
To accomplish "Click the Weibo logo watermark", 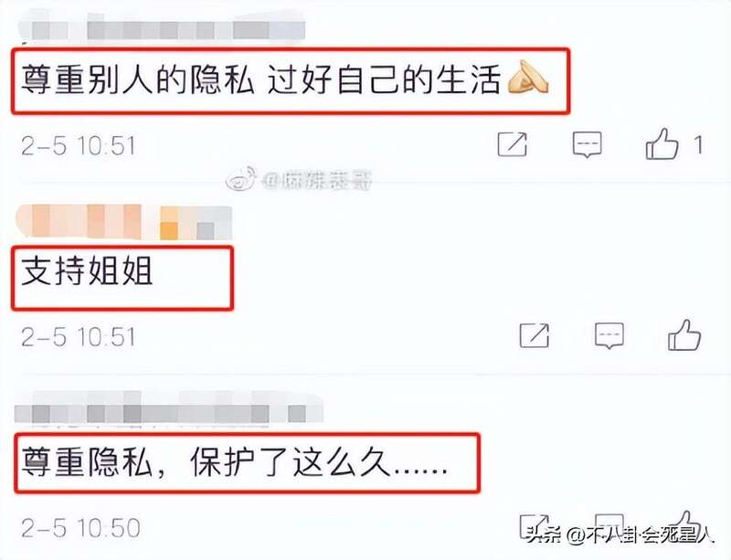I will (x=241, y=179).
